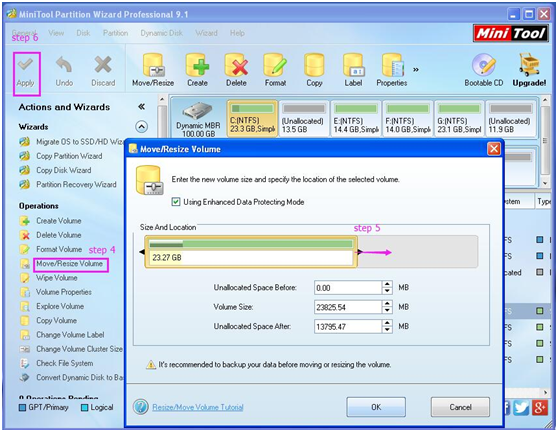The width and height of the screenshot is (558, 432).
Task: Select the E:(NTFS) 14.4 GB partition
Action: [356, 118]
